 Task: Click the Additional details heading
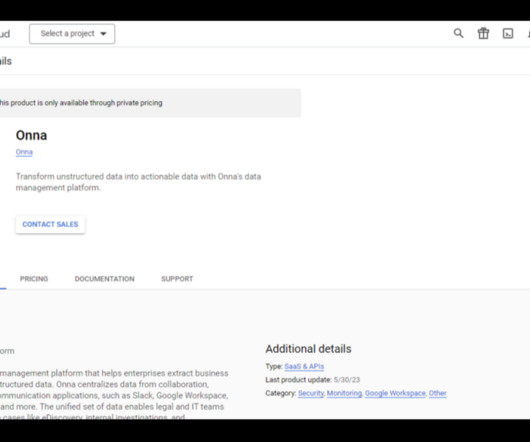click(x=308, y=349)
